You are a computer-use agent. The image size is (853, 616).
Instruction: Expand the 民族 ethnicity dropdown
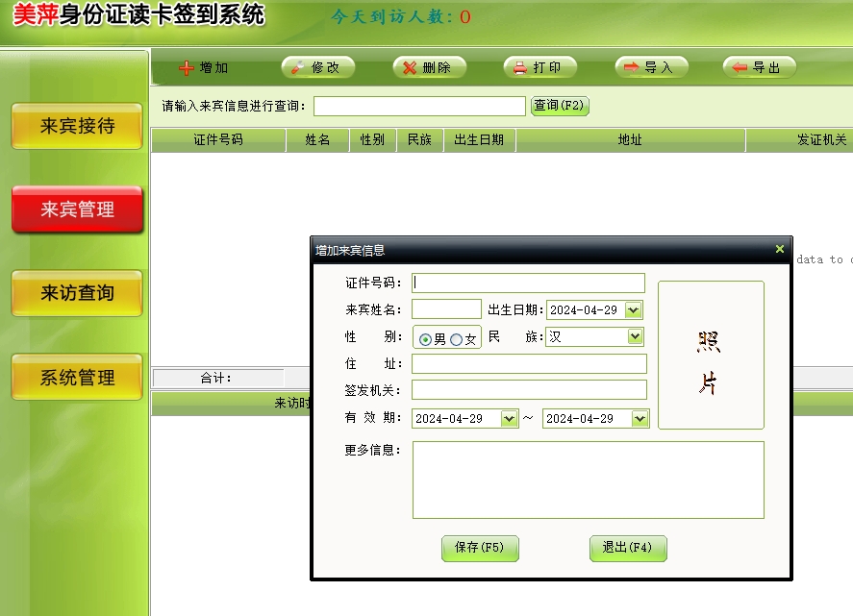coord(635,336)
